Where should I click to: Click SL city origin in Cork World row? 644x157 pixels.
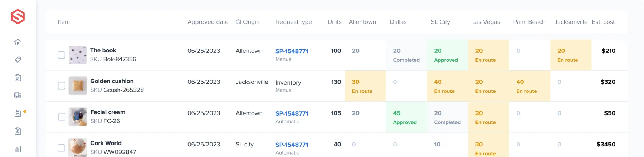click(x=244, y=144)
